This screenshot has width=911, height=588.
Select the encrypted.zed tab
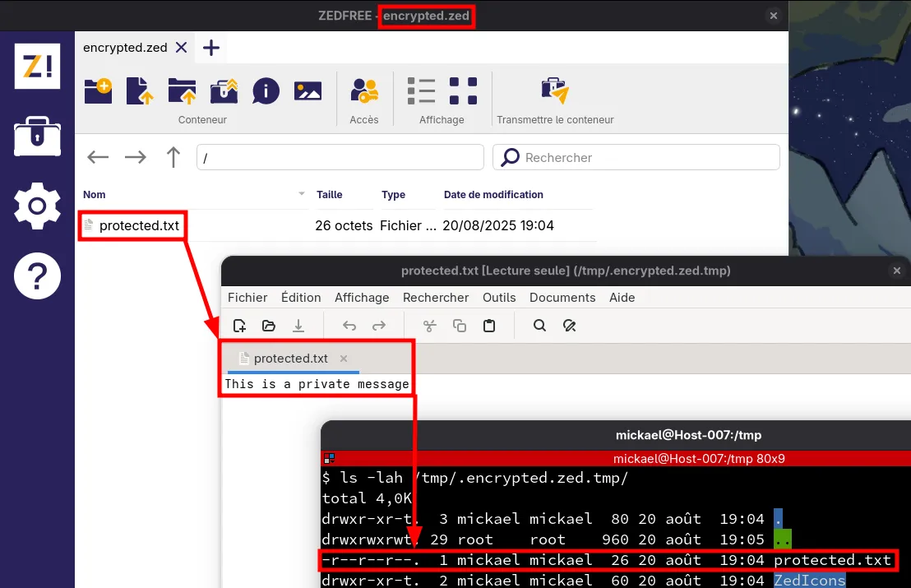[x=125, y=48]
